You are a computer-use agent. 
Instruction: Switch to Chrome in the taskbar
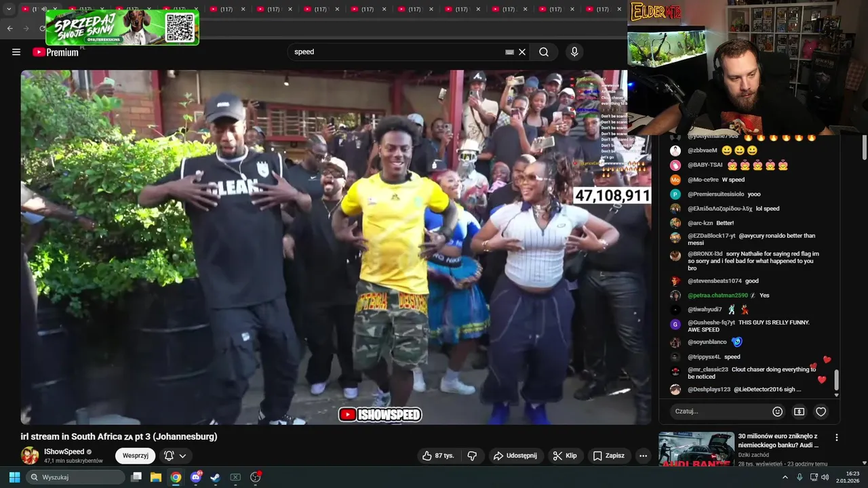click(176, 477)
